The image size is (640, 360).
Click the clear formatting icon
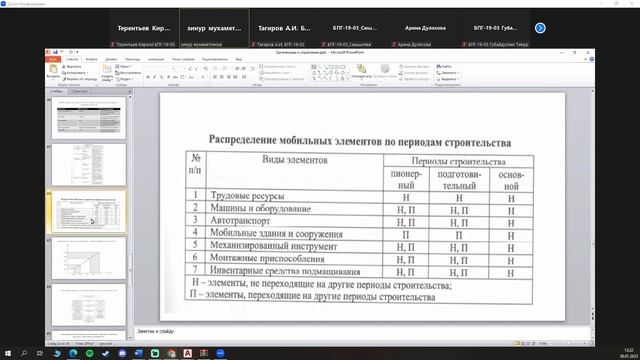pyautogui.click(x=205, y=68)
